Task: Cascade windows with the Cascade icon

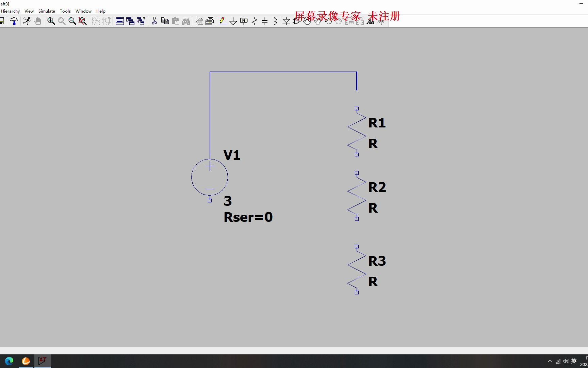Action: click(x=130, y=21)
